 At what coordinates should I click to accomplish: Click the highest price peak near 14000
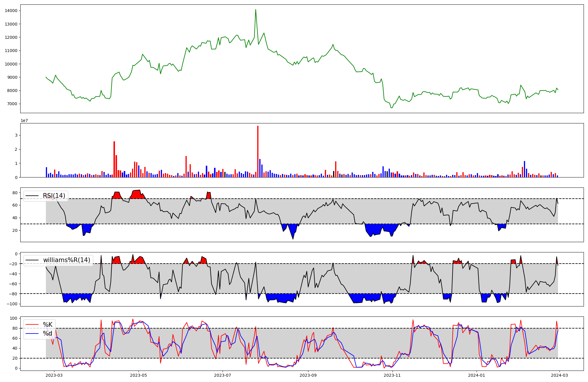coord(255,10)
